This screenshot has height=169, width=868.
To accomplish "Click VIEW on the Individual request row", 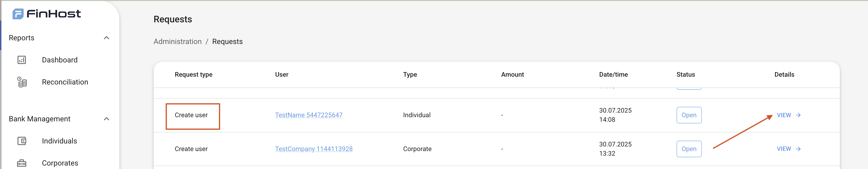I will pos(784,115).
